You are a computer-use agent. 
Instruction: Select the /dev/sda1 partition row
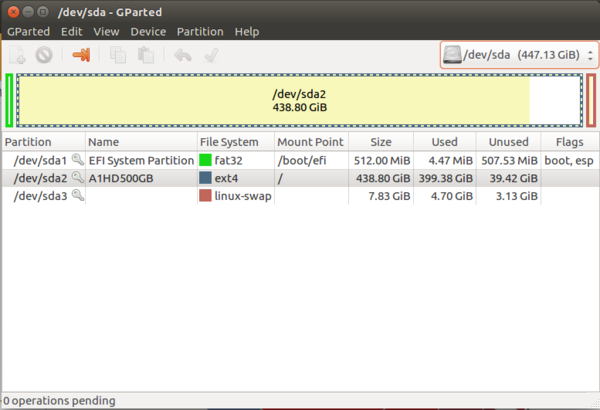(300, 160)
